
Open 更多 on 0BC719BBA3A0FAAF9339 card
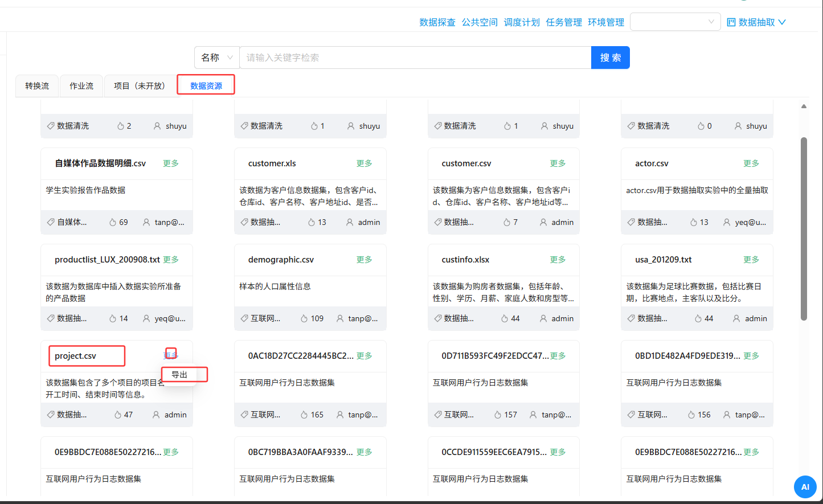pos(365,452)
